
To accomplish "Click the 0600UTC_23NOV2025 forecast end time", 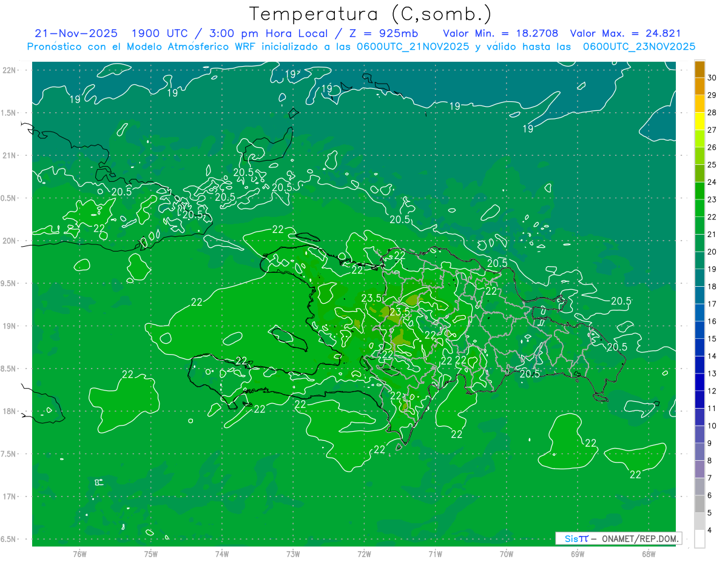I will (639, 46).
